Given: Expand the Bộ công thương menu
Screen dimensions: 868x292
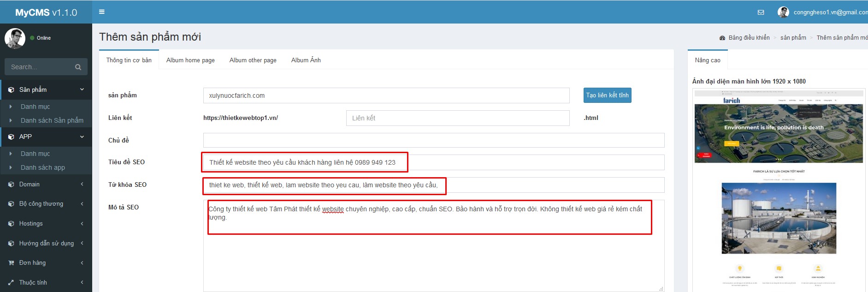Looking at the screenshot, I should (x=82, y=204).
